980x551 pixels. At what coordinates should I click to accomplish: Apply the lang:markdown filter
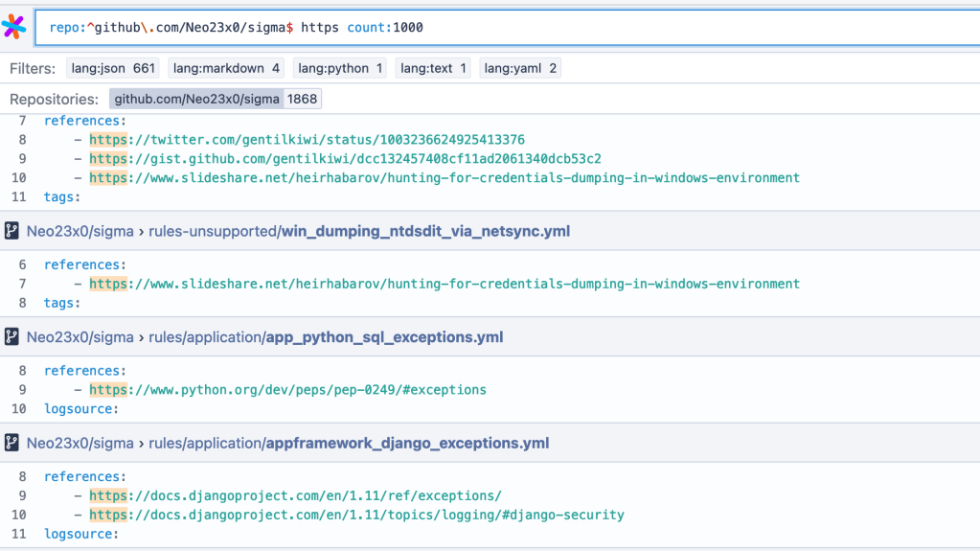coord(226,68)
